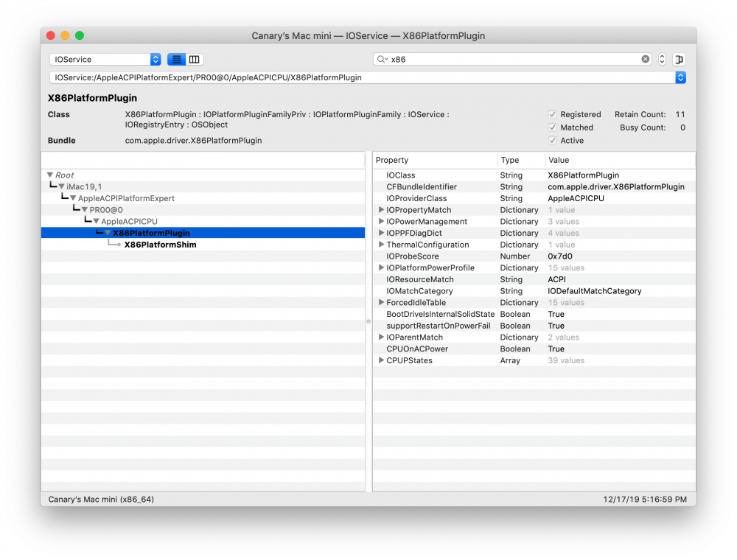Viewport: 737px width, 560px height.
Task: Select the IOMatchCategory property row
Action: click(534, 291)
